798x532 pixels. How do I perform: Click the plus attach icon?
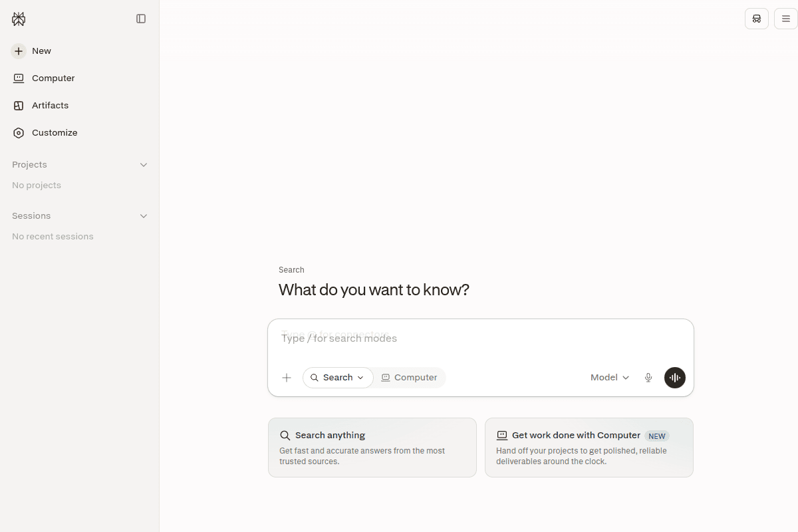[x=287, y=378]
